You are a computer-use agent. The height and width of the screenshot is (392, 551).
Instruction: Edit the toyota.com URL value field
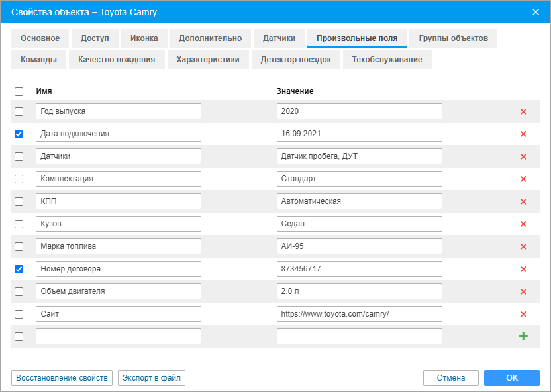[x=360, y=314]
